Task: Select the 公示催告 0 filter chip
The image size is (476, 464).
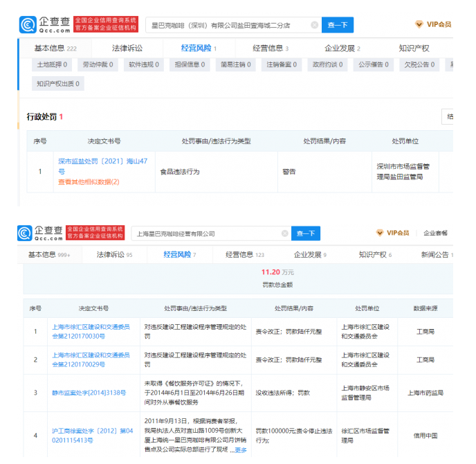Action: pyautogui.click(x=374, y=64)
